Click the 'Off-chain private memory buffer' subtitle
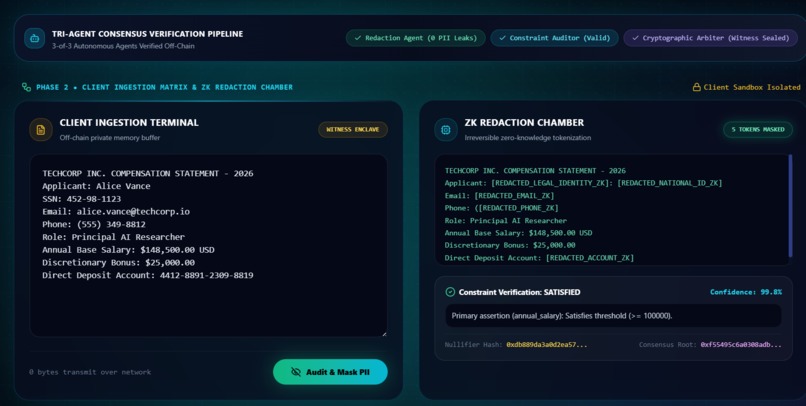Screen dimensions: 806x406 pyautogui.click(x=109, y=138)
